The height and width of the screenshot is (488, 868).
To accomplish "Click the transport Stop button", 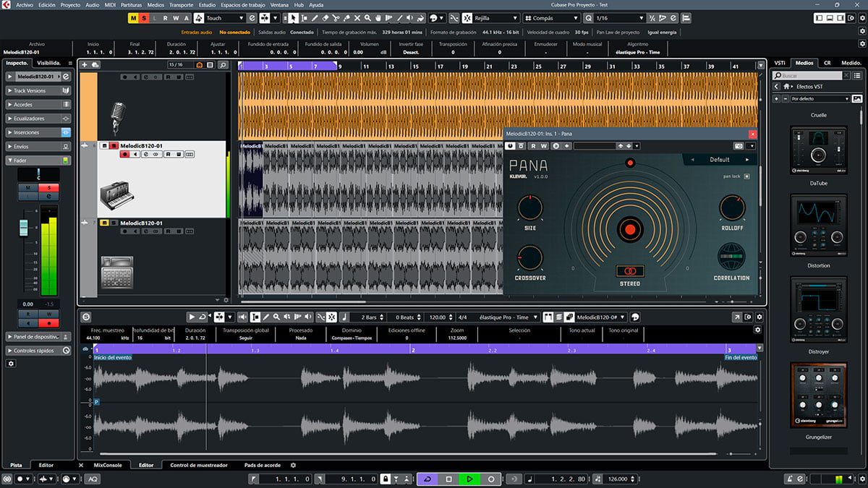I will 448,479.
